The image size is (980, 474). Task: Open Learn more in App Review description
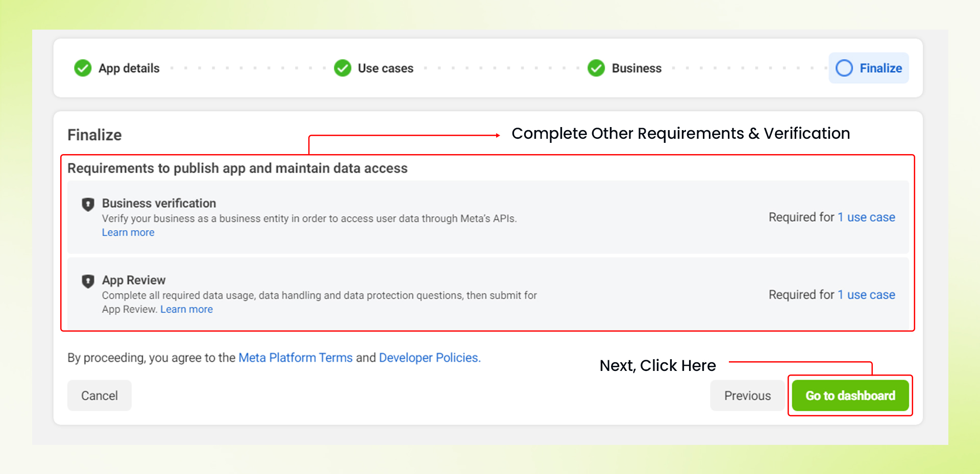click(186, 310)
